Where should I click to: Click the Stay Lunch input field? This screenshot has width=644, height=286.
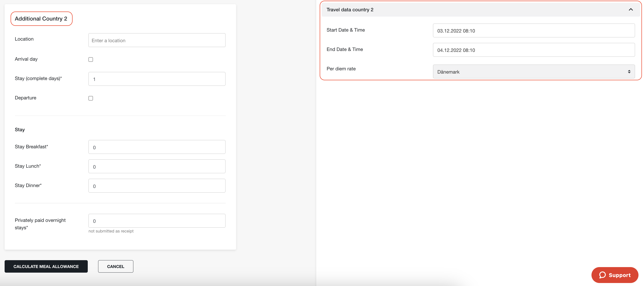tap(157, 166)
